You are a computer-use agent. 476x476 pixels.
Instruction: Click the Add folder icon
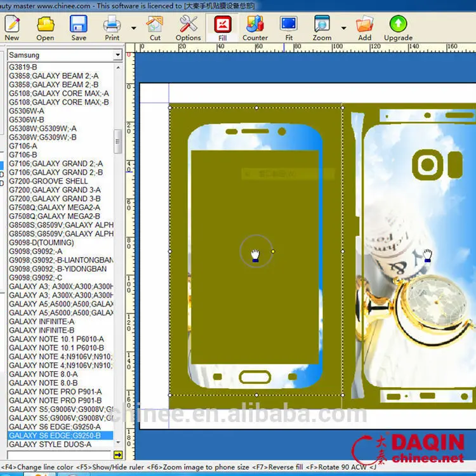click(x=364, y=24)
